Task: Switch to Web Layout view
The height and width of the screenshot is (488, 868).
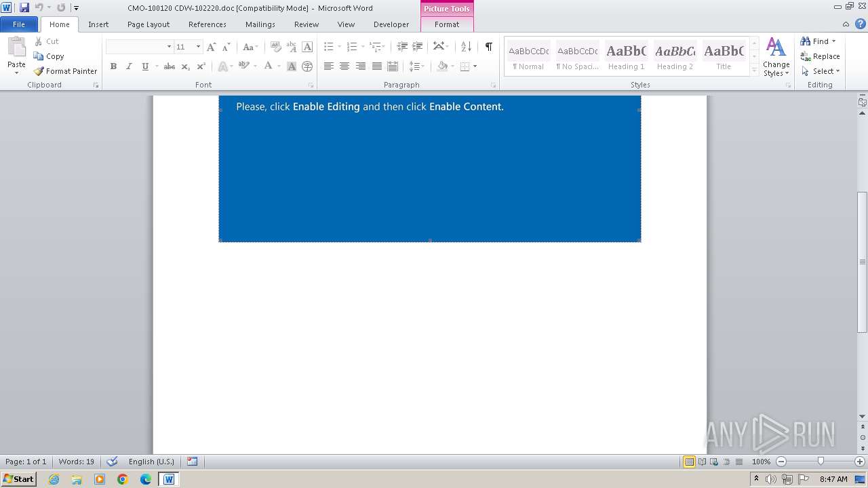Action: click(713, 462)
